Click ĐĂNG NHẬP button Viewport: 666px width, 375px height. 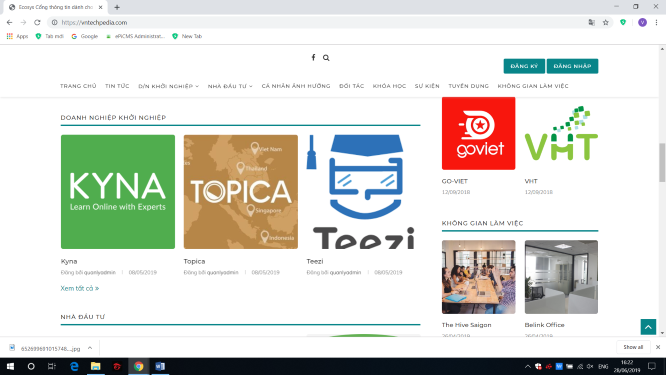tap(572, 66)
